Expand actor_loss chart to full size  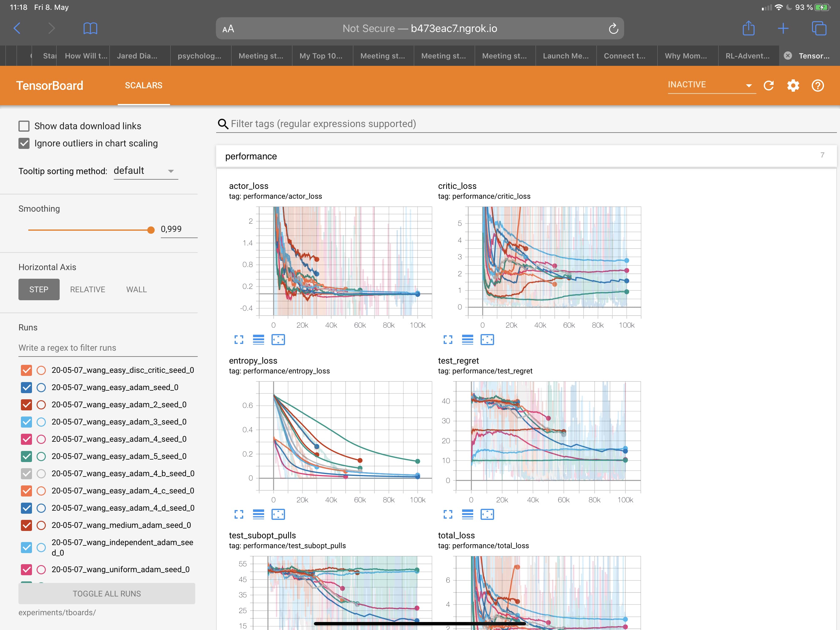pyautogui.click(x=239, y=340)
